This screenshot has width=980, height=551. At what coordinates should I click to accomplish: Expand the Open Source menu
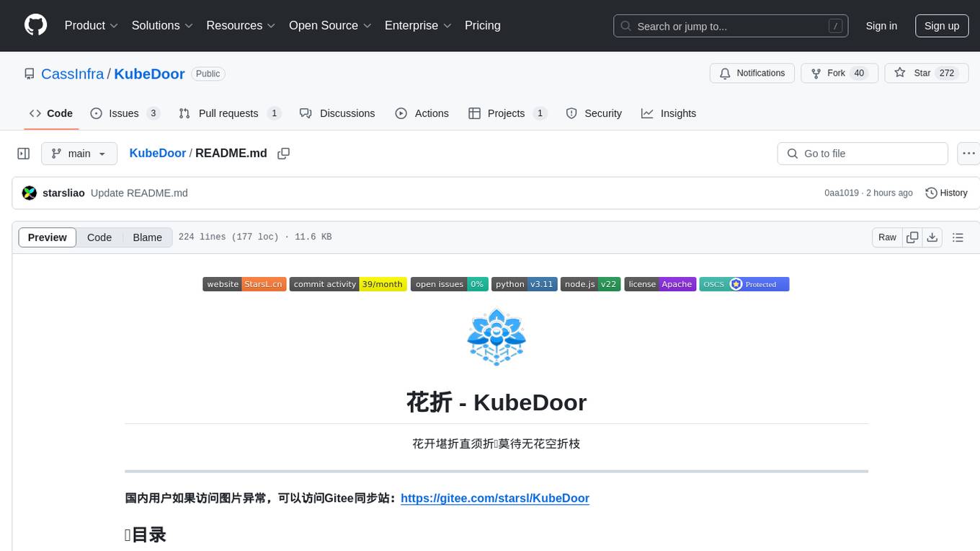coord(330,25)
